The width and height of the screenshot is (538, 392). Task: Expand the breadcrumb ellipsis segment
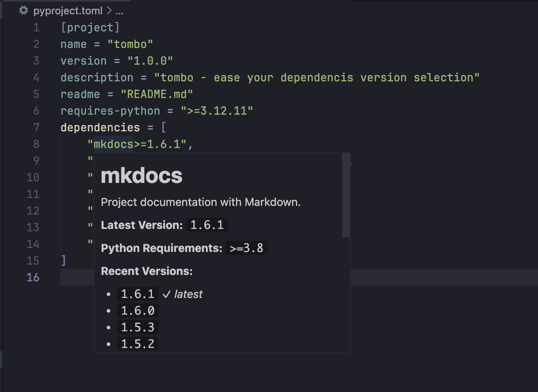(119, 11)
